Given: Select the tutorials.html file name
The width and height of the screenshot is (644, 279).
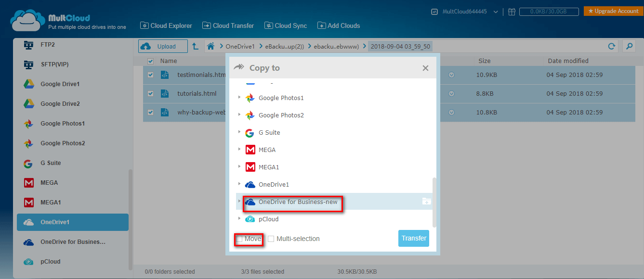Looking at the screenshot, I should pyautogui.click(x=197, y=94).
